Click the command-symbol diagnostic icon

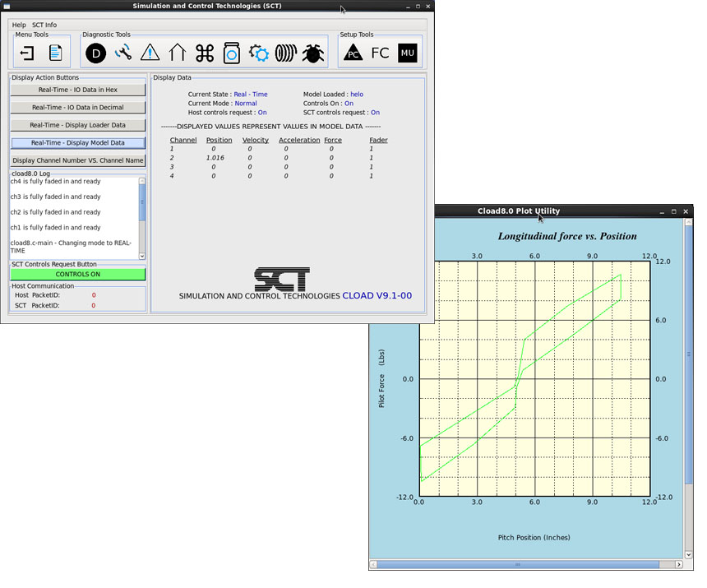click(x=205, y=53)
